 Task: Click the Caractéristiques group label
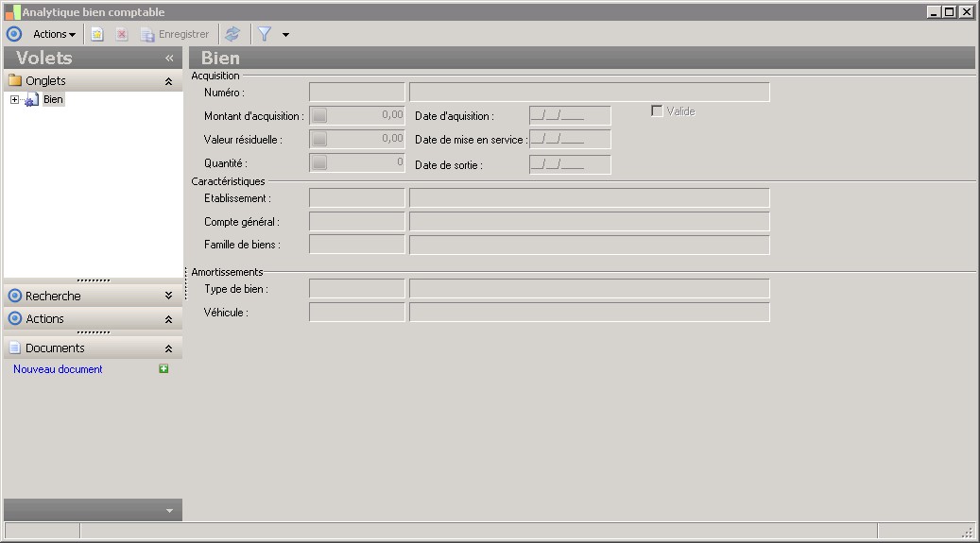click(228, 181)
